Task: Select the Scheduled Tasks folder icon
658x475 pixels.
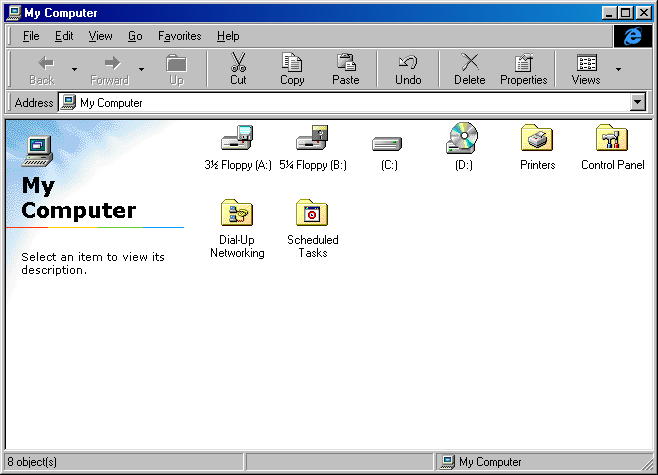Action: pyautogui.click(x=312, y=213)
